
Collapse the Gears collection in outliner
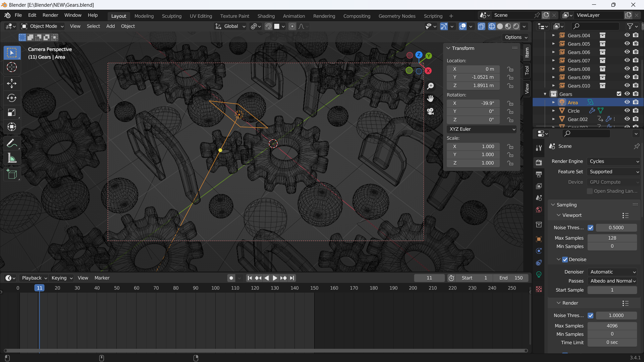[x=545, y=94]
